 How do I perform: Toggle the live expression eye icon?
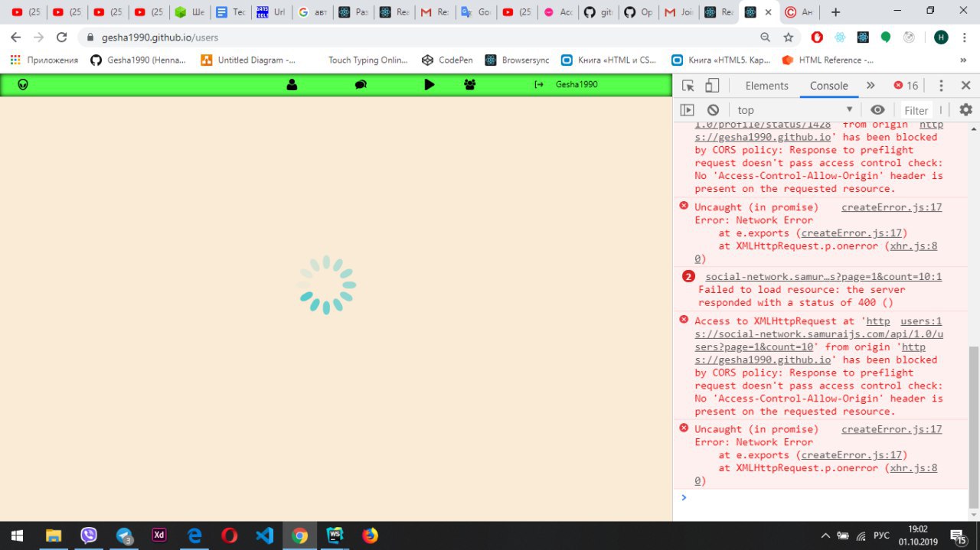pyautogui.click(x=877, y=110)
